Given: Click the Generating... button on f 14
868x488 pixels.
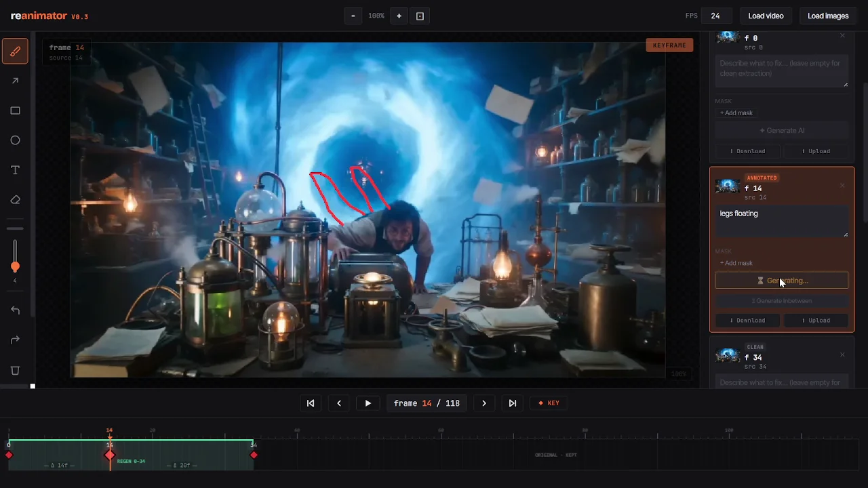Looking at the screenshot, I should [782, 281].
